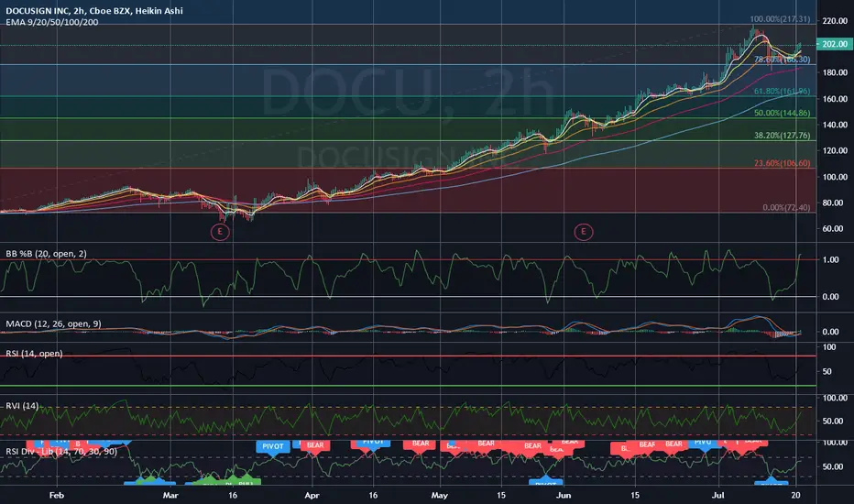The height and width of the screenshot is (504, 854).
Task: Click the May date on time axis
Action: [440, 495]
